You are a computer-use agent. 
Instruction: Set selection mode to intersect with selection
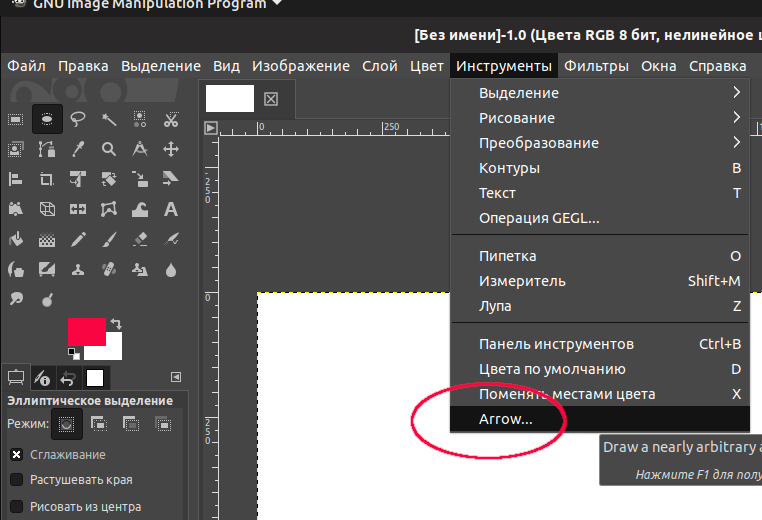tap(163, 424)
